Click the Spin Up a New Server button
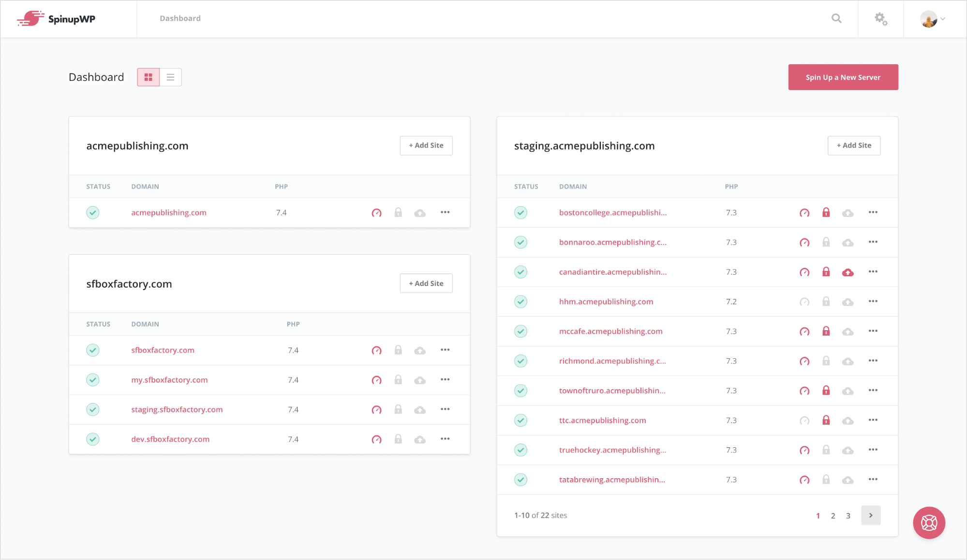 coord(843,77)
